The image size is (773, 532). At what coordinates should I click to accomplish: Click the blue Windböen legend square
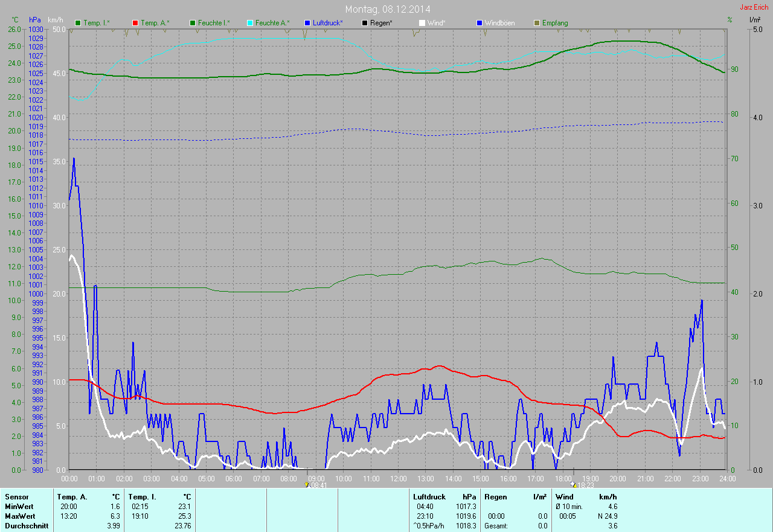pyautogui.click(x=480, y=23)
